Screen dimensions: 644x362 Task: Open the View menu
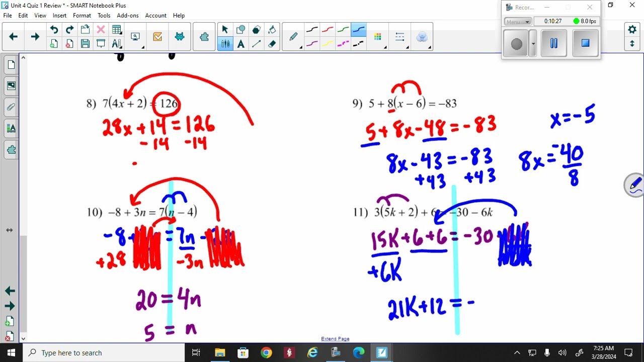tap(40, 16)
